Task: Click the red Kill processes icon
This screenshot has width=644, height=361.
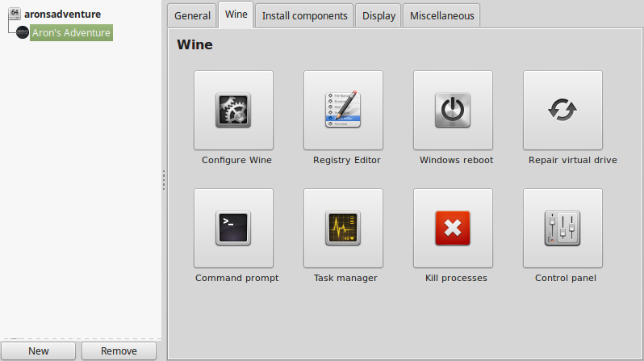Action: pos(453,229)
